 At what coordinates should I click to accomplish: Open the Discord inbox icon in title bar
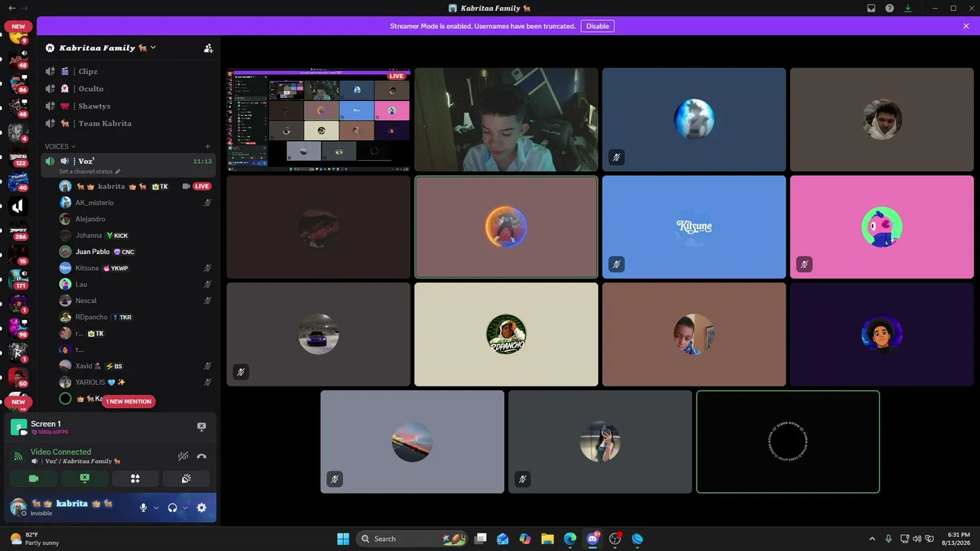[871, 8]
